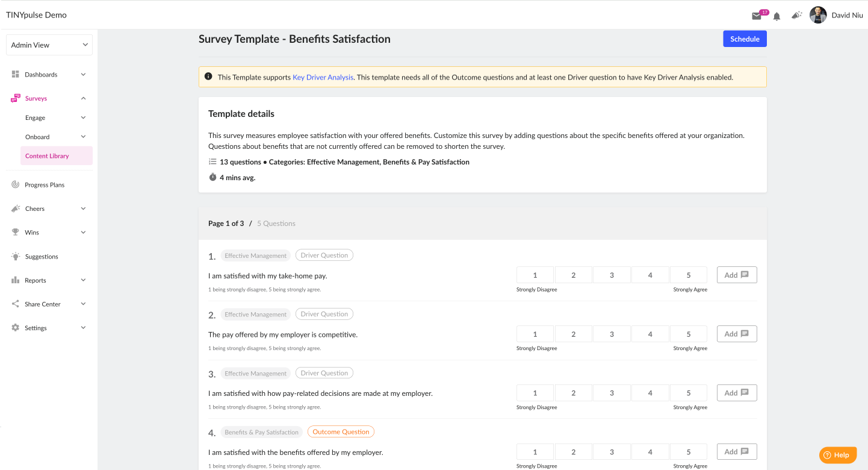Click the Share Center share icon

coord(16,304)
